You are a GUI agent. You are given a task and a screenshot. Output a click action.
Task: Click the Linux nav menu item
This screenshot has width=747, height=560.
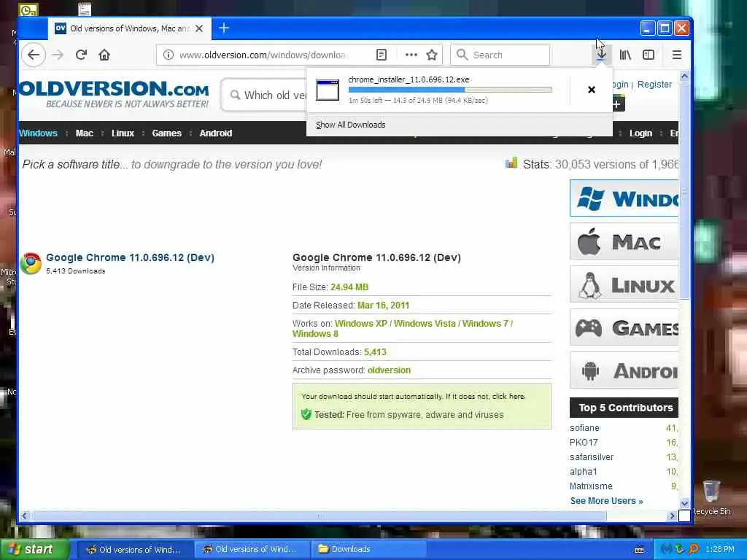[123, 133]
